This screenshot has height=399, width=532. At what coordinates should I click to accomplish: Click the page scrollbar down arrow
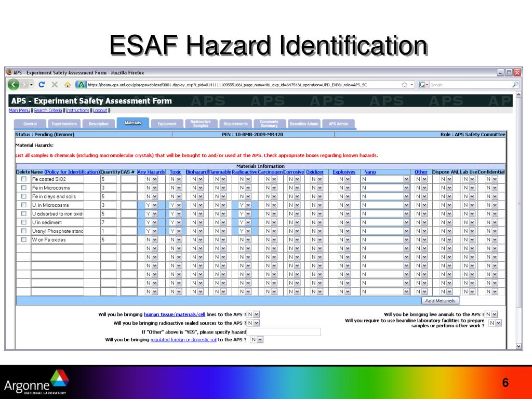(x=518, y=346)
